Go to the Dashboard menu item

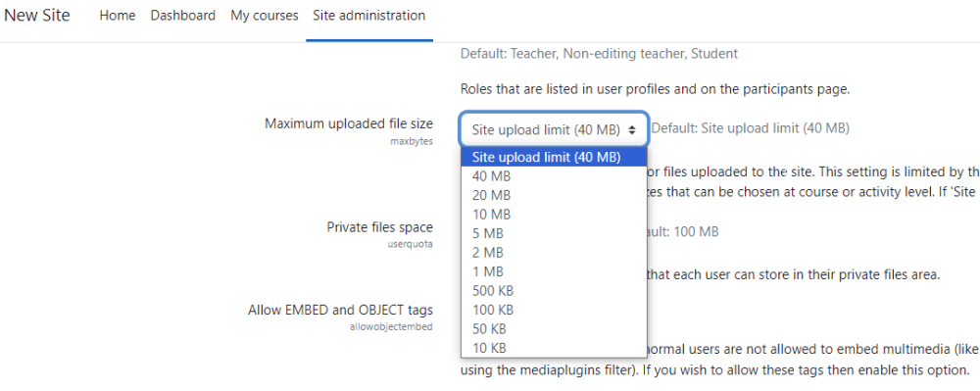tap(183, 16)
